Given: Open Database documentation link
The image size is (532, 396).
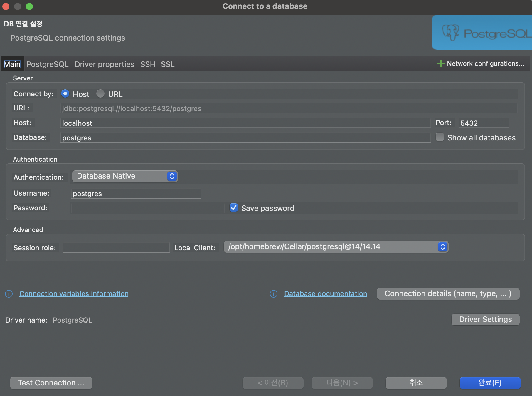Looking at the screenshot, I should [326, 294].
